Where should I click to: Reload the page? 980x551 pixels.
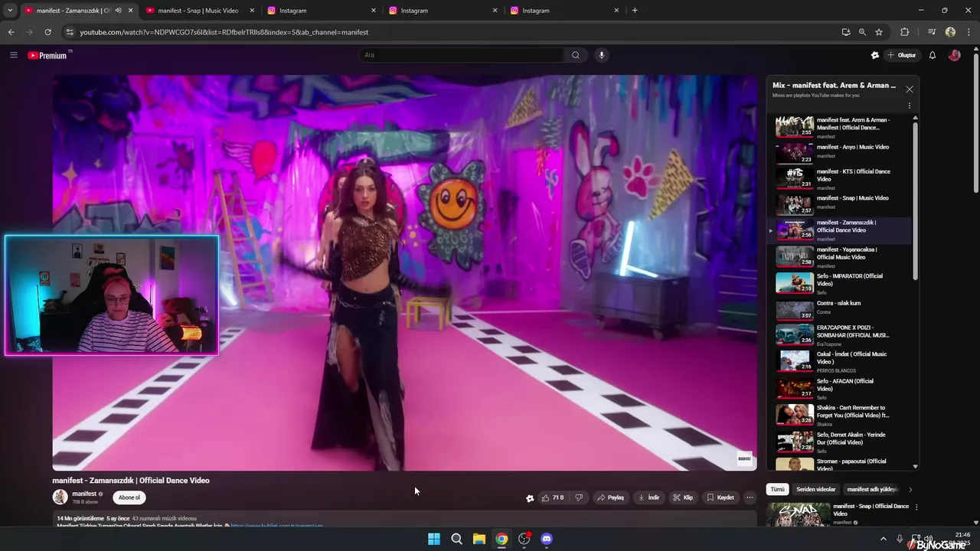[47, 32]
